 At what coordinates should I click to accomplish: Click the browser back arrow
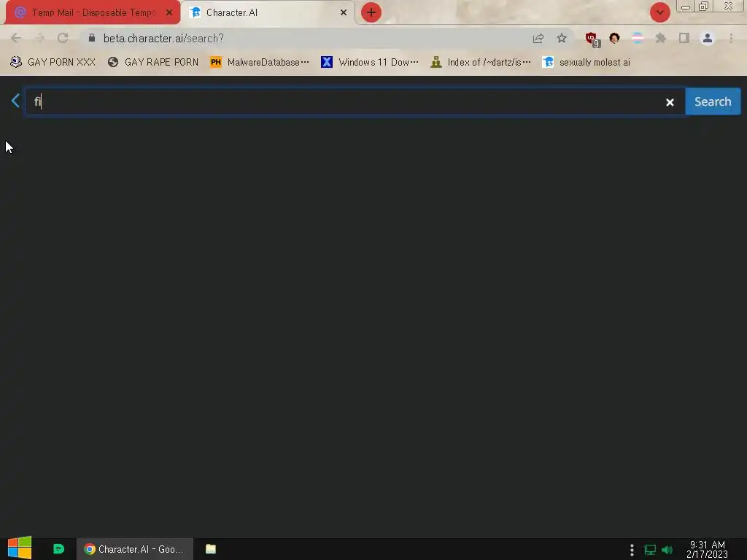tap(16, 38)
